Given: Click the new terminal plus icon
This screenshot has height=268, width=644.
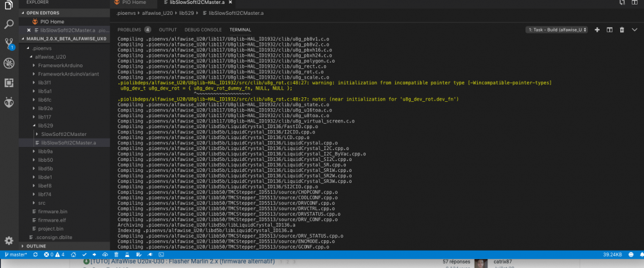Looking at the screenshot, I should click(x=597, y=30).
